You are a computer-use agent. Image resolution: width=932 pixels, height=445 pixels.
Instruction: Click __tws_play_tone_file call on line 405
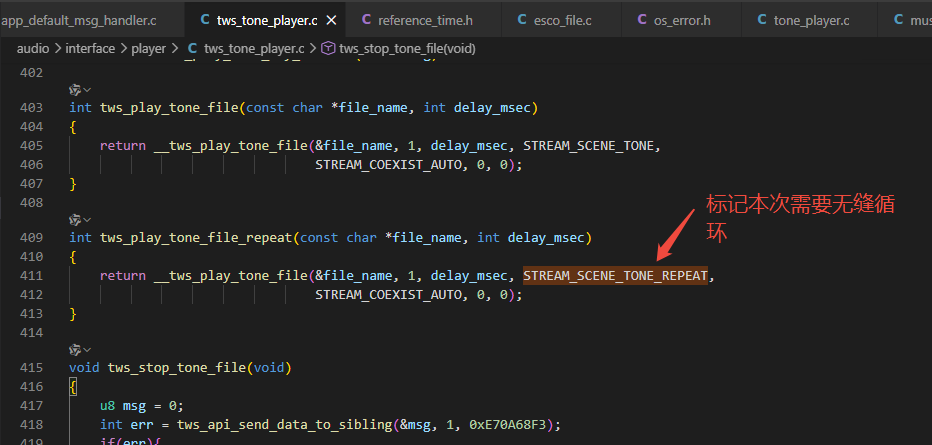(231, 146)
